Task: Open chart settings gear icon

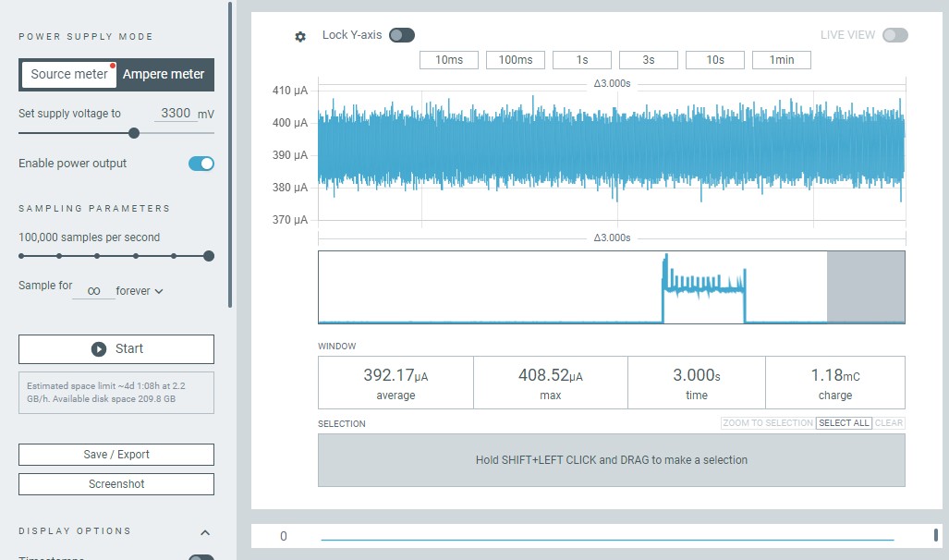Action: [x=300, y=37]
